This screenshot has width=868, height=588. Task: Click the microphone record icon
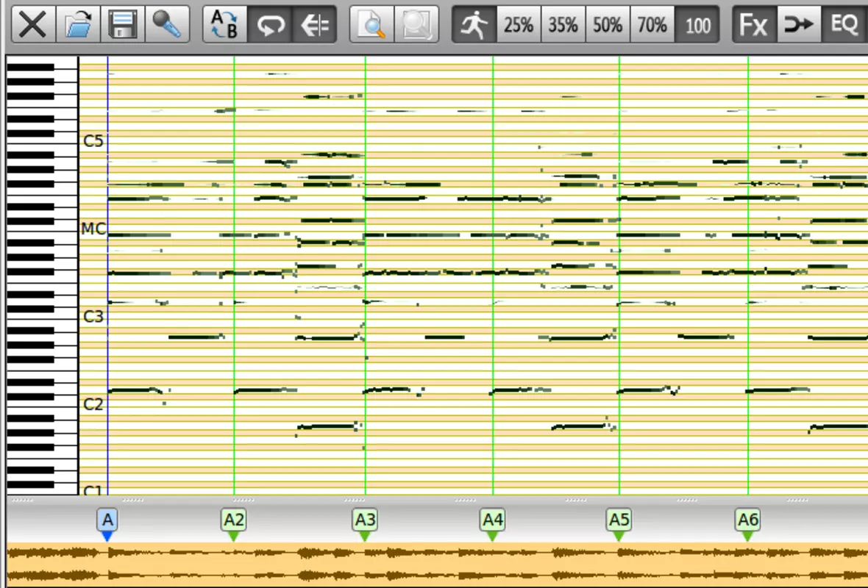click(x=167, y=24)
